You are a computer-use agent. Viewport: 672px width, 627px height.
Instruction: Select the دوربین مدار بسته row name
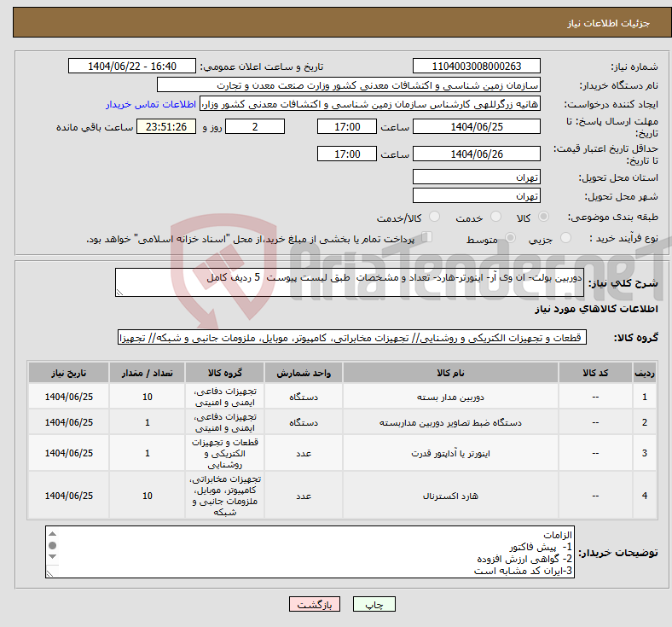coord(450,397)
